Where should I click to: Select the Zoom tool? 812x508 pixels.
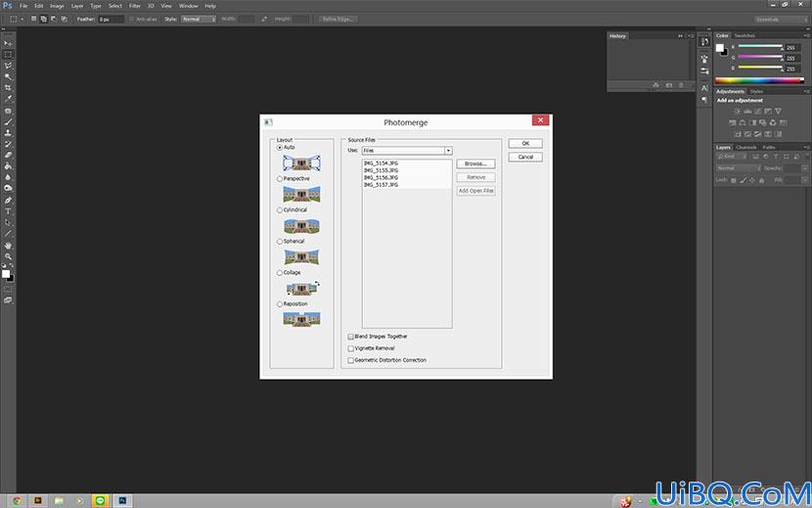[x=8, y=256]
